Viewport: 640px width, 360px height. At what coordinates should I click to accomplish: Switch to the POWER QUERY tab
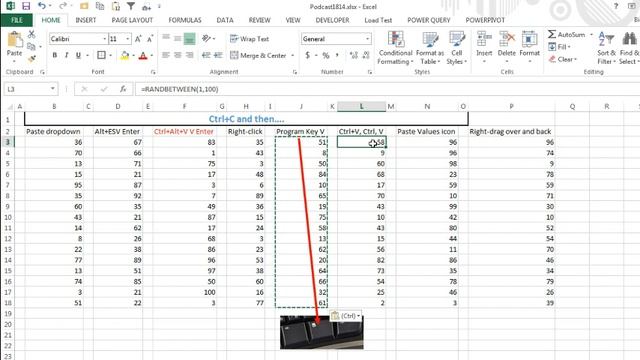pos(429,20)
